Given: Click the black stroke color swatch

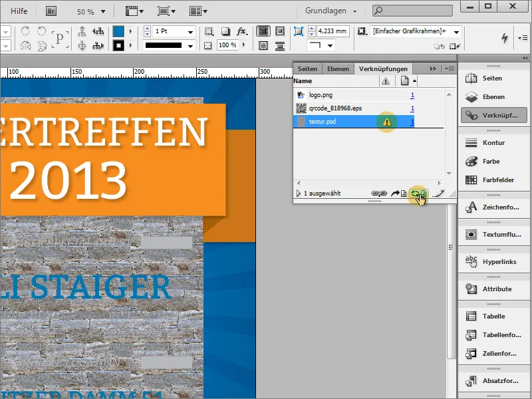Looking at the screenshot, I should pyautogui.click(x=118, y=45).
